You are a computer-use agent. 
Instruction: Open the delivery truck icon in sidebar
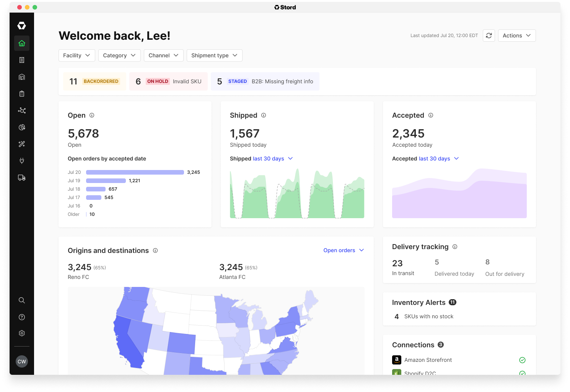click(22, 178)
